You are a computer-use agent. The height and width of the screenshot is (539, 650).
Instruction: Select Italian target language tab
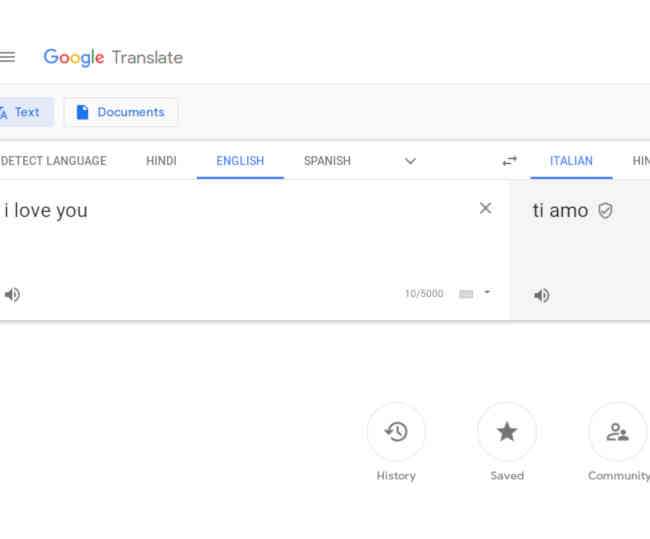coord(571,161)
